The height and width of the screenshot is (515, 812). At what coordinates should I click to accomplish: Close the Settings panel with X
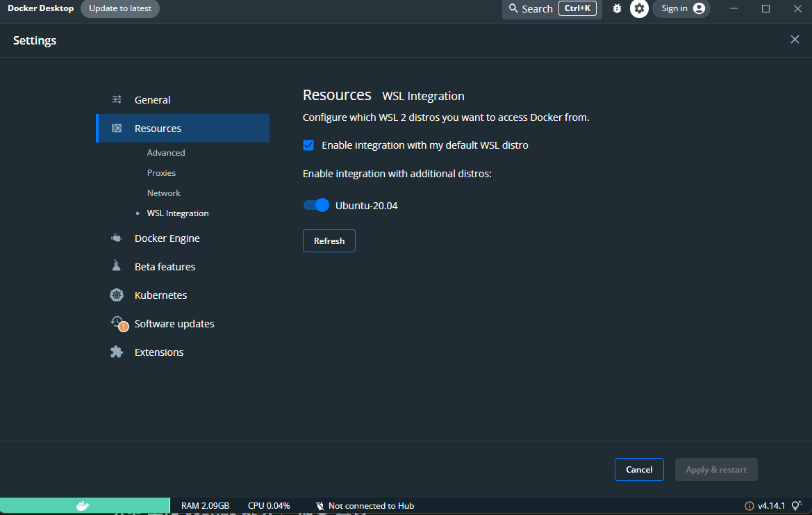(x=795, y=40)
